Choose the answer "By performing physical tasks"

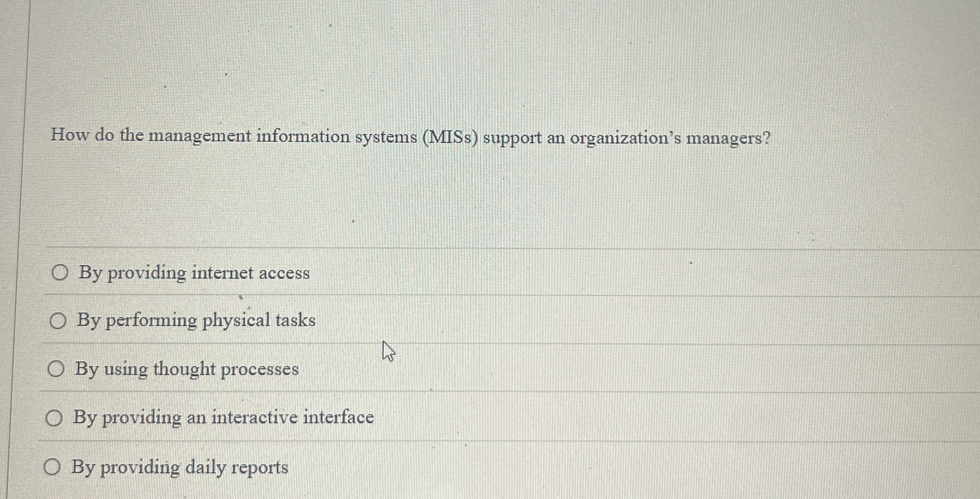(x=195, y=320)
